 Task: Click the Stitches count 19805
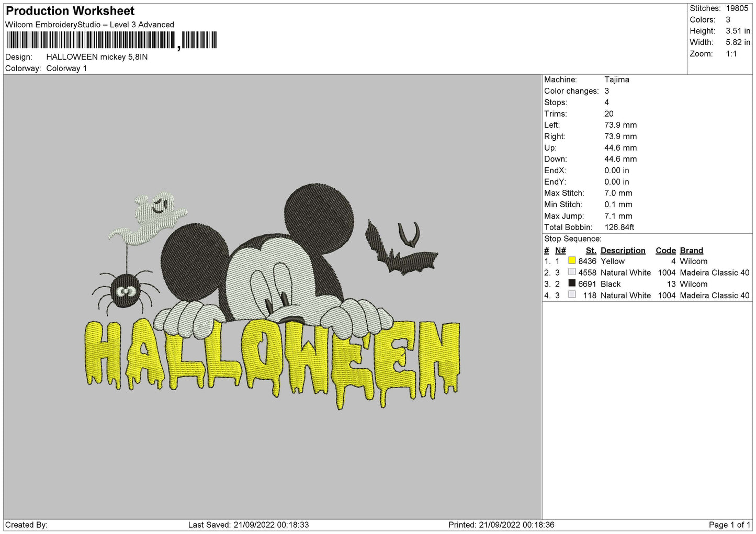(737, 8)
